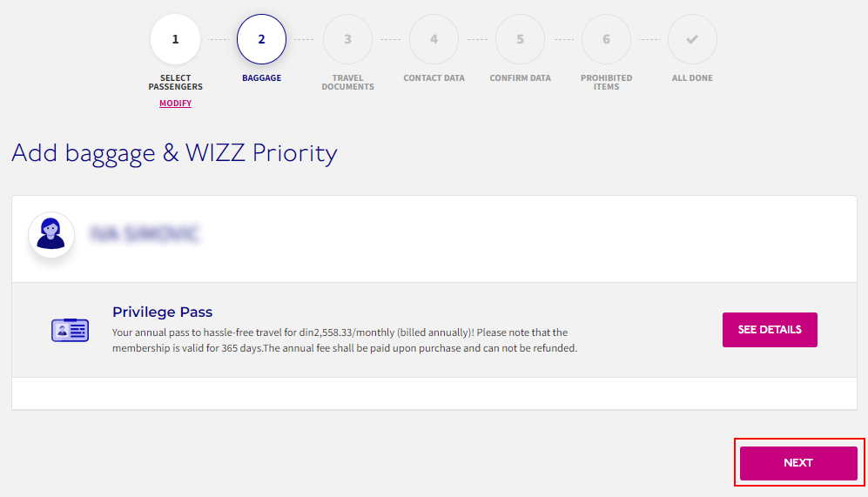This screenshot has height=497, width=868.
Task: Click the Privilege Pass ID card icon
Action: point(71,330)
